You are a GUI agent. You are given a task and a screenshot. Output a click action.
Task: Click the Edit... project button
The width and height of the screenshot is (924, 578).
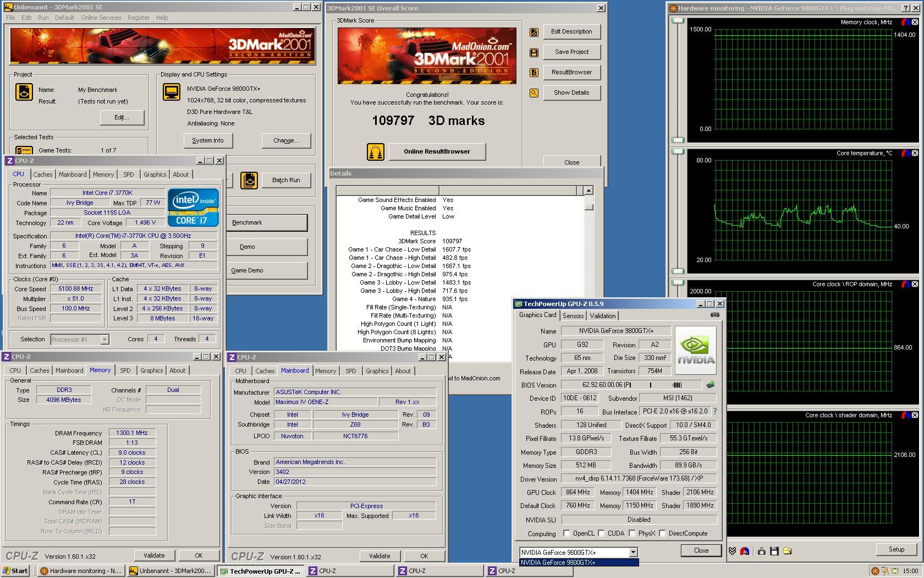(x=122, y=118)
